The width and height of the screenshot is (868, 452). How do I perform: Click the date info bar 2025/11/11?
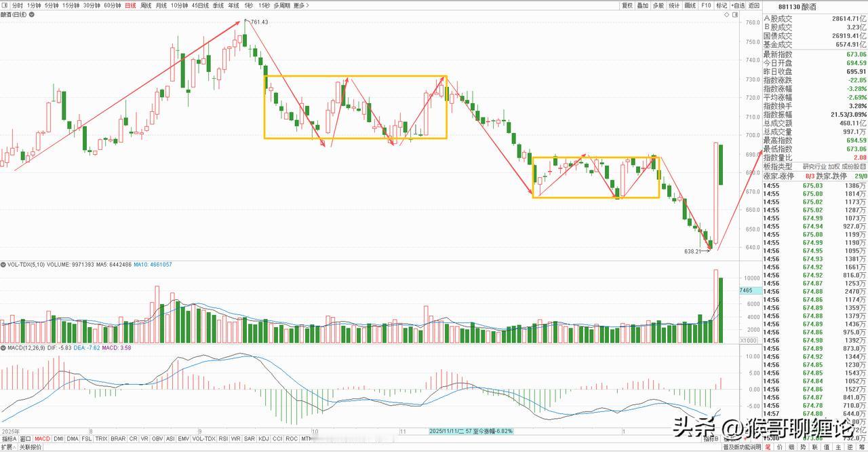[471, 431]
